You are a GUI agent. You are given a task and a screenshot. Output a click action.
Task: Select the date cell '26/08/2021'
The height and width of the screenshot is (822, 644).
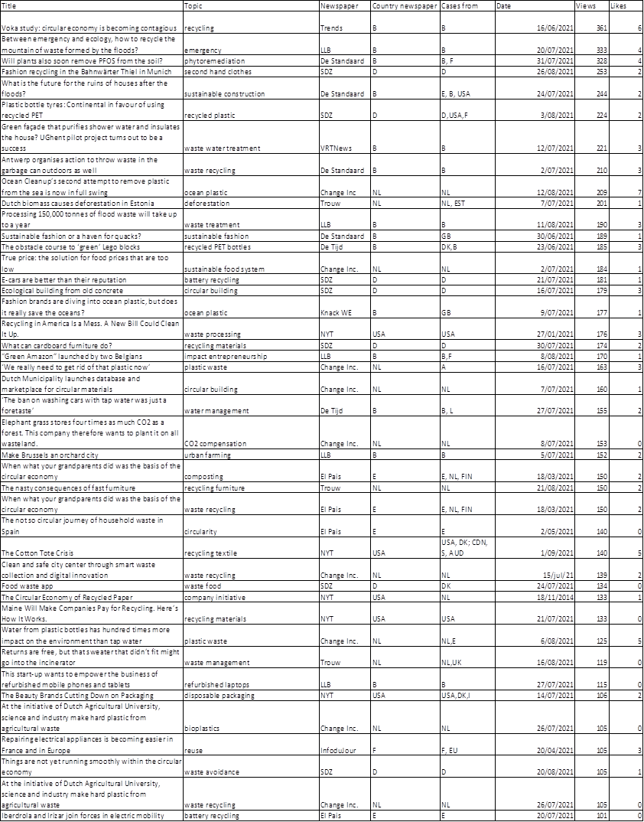pyautogui.click(x=535, y=72)
